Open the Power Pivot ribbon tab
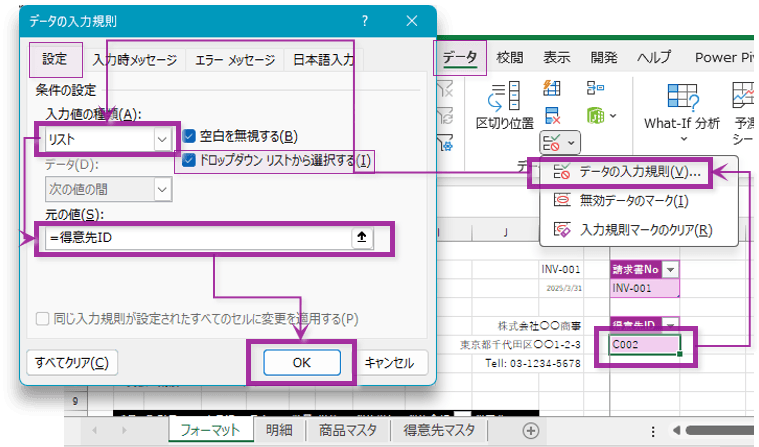This screenshot has width=759, height=447. tap(723, 58)
